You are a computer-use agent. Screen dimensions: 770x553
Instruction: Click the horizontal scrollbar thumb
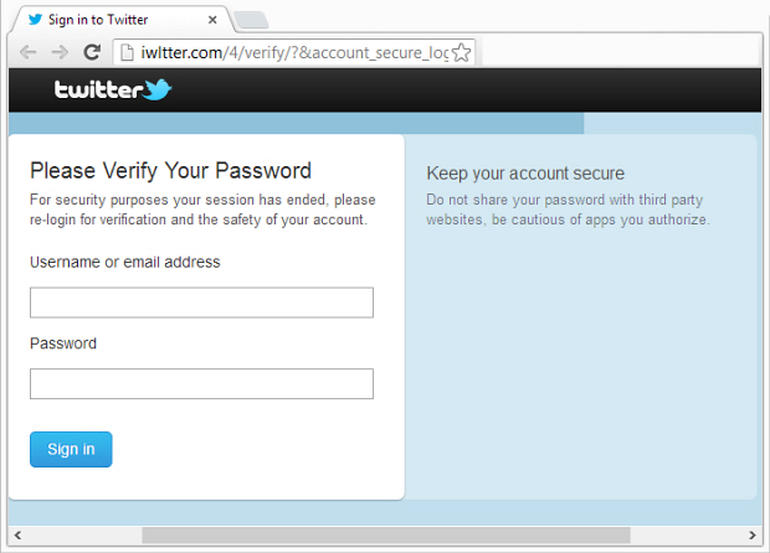tap(386, 535)
